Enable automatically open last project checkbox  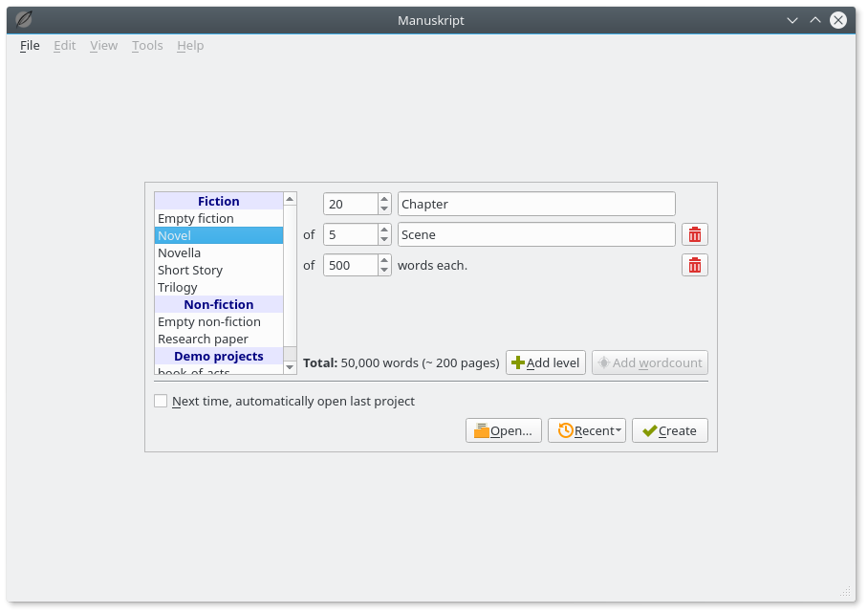point(161,401)
